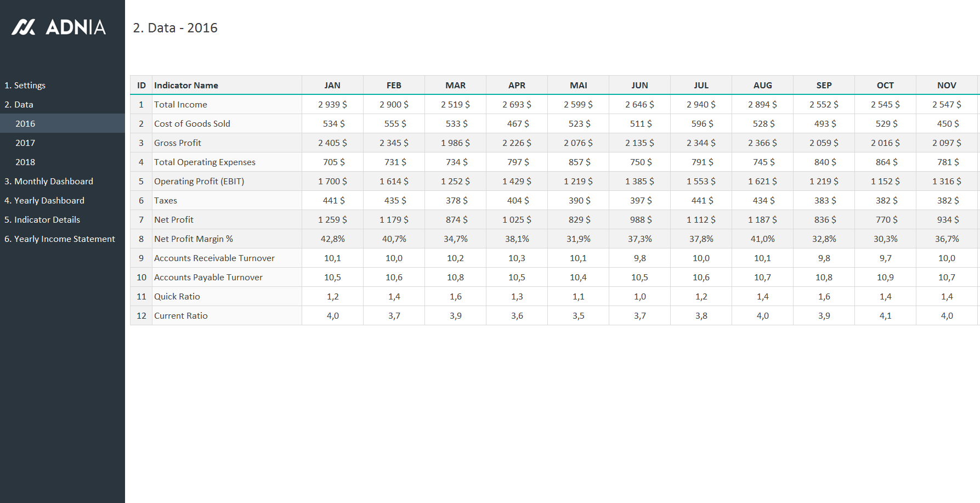Screen dimensions: 980x503
Task: Open the 2016 data sheet
Action: (25, 123)
